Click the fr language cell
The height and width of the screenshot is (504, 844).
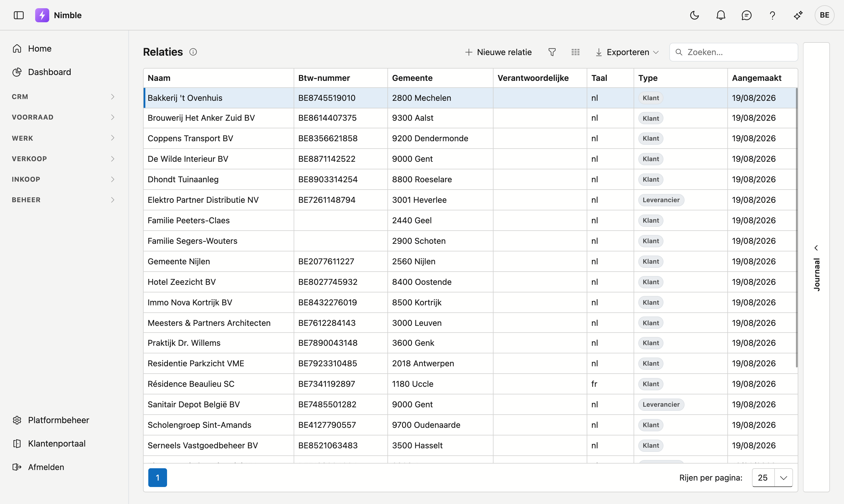(610, 384)
